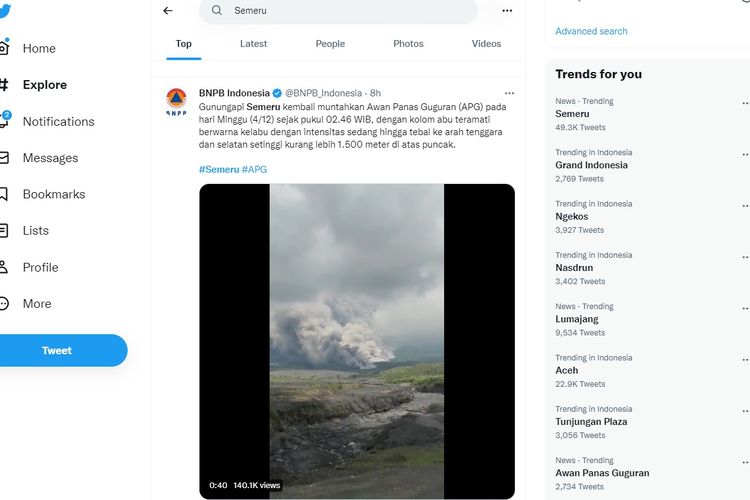750x500 pixels.
Task: Select the Videos tab
Action: 486,44
